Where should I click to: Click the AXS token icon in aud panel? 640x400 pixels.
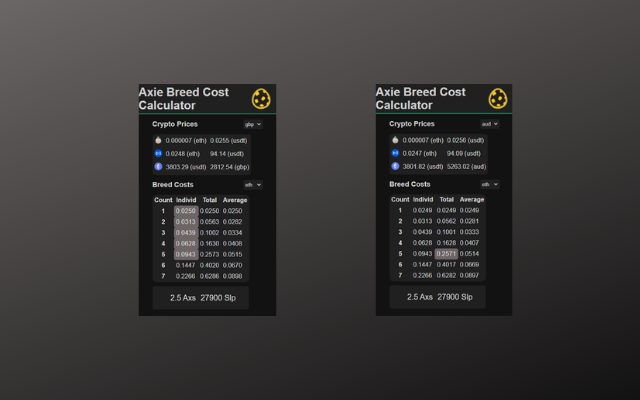(395, 153)
